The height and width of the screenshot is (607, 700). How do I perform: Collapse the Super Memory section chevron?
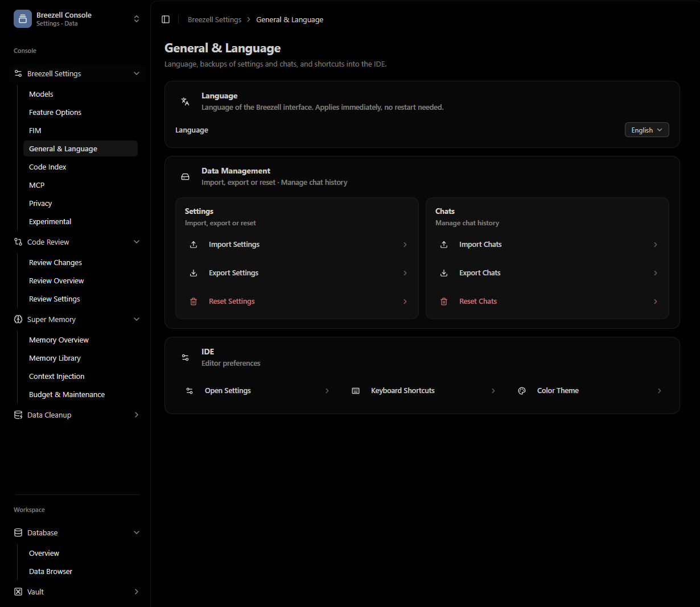137,319
